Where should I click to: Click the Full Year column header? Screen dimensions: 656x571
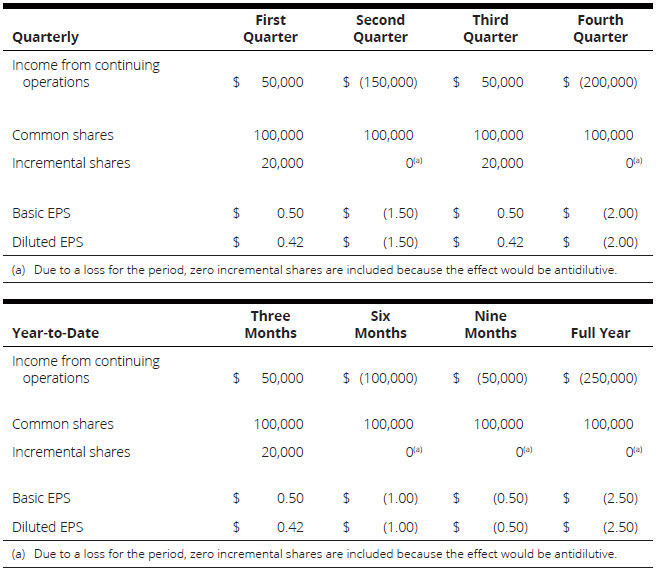coord(600,333)
